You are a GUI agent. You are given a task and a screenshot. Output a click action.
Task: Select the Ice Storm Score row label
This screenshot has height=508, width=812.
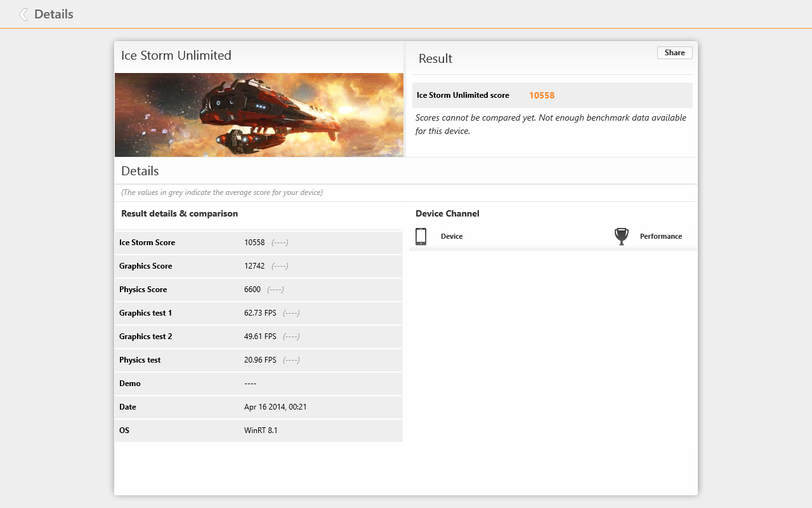147,243
